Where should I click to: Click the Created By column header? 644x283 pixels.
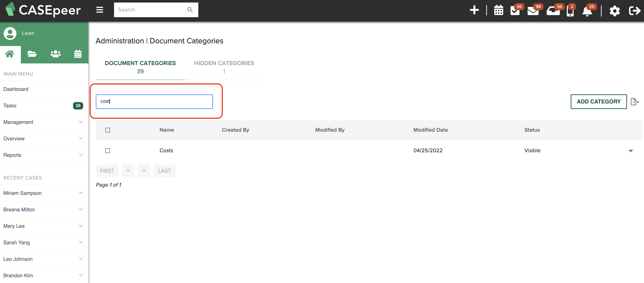[x=235, y=130]
